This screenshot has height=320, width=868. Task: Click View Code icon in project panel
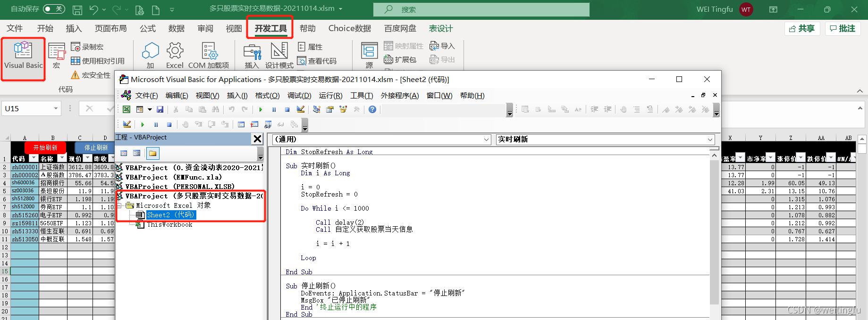[x=124, y=153]
